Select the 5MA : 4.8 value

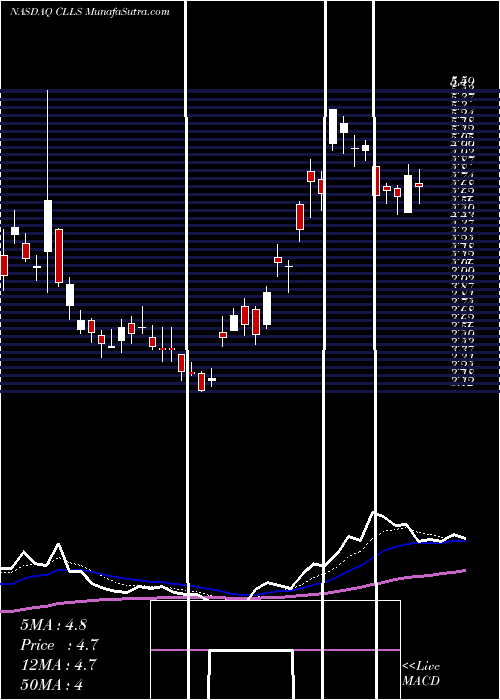pos(53,625)
